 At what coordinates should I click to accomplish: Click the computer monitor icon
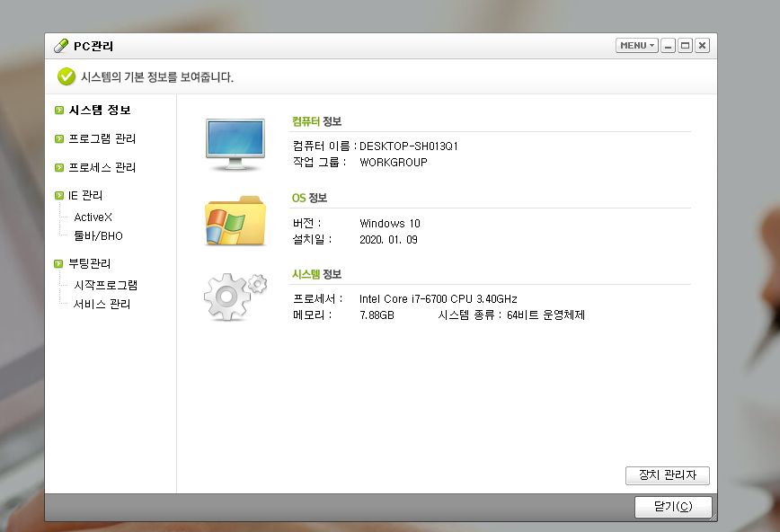235,145
